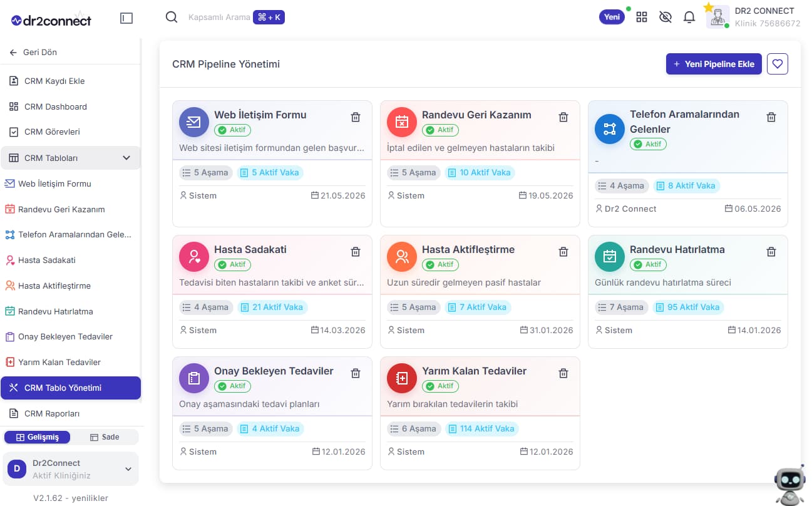Collapse the CRM Tabloları menu section
The width and height of the screenshot is (812, 506).
(70, 158)
